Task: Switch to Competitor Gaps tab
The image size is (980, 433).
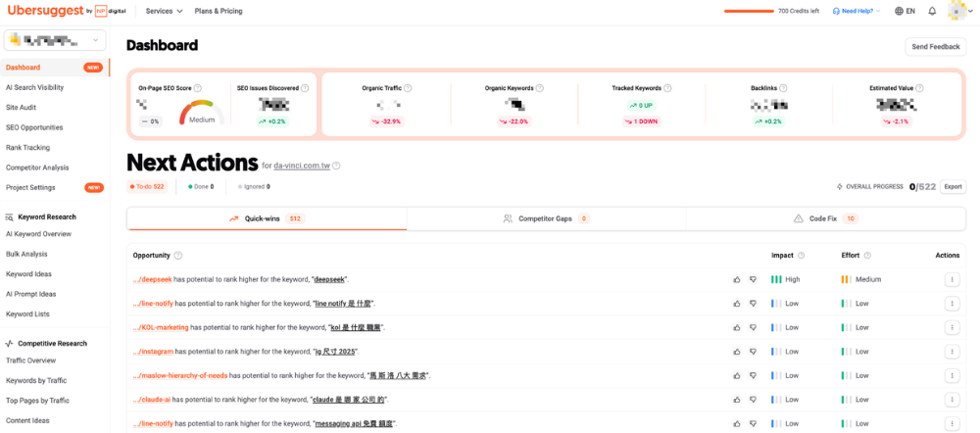Action: [546, 218]
